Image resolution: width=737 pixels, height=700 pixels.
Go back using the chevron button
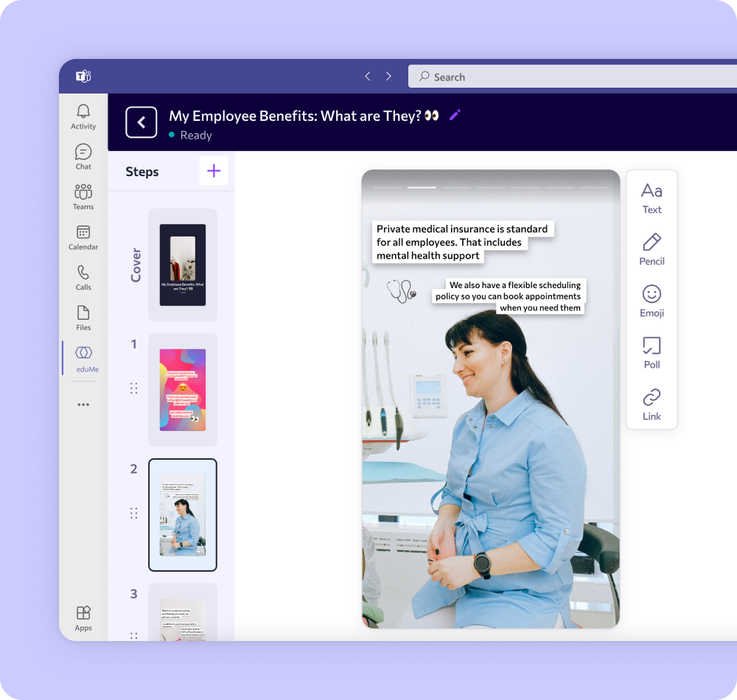coord(142,122)
